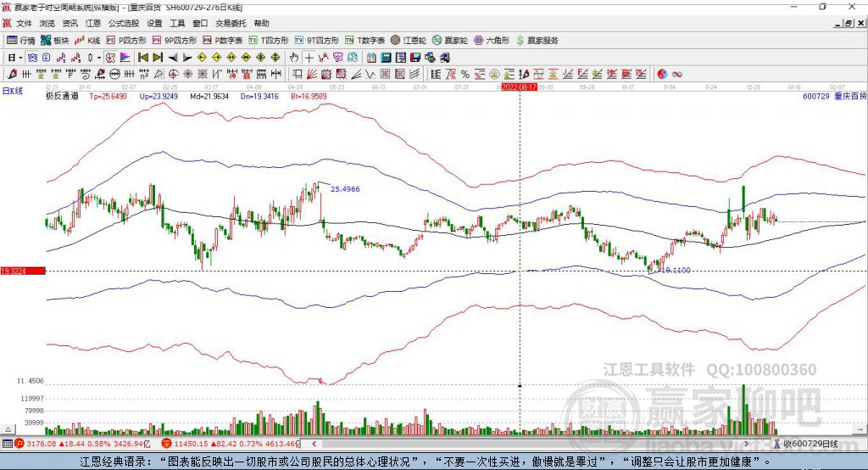868x470 pixels.
Task: Click the Tp=25.6490 value
Action: click(x=108, y=97)
